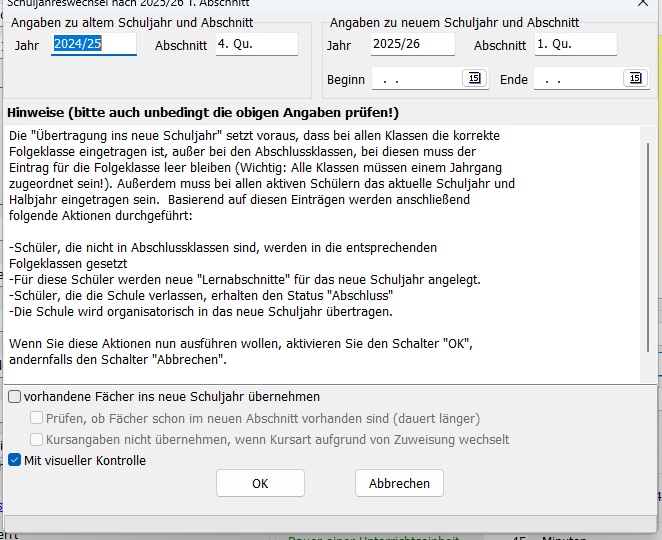The width and height of the screenshot is (662, 540).
Task: Click the Hinweise text scrollbar
Action: coord(648,247)
